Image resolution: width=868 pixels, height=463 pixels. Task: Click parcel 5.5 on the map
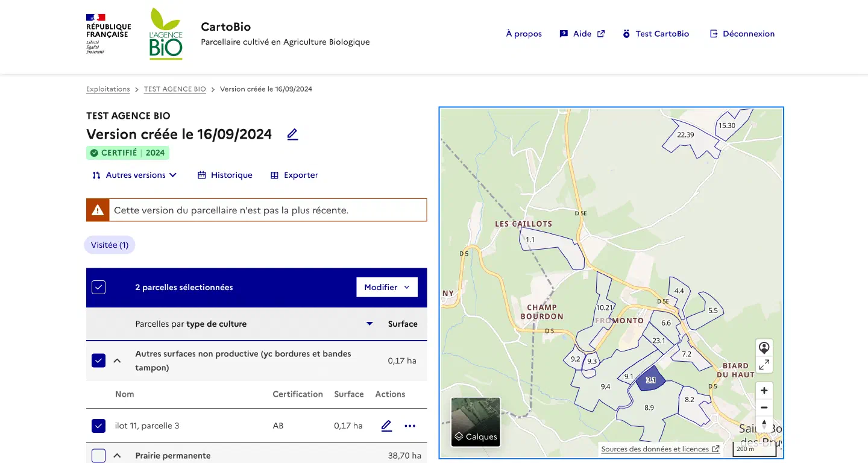[x=713, y=310]
